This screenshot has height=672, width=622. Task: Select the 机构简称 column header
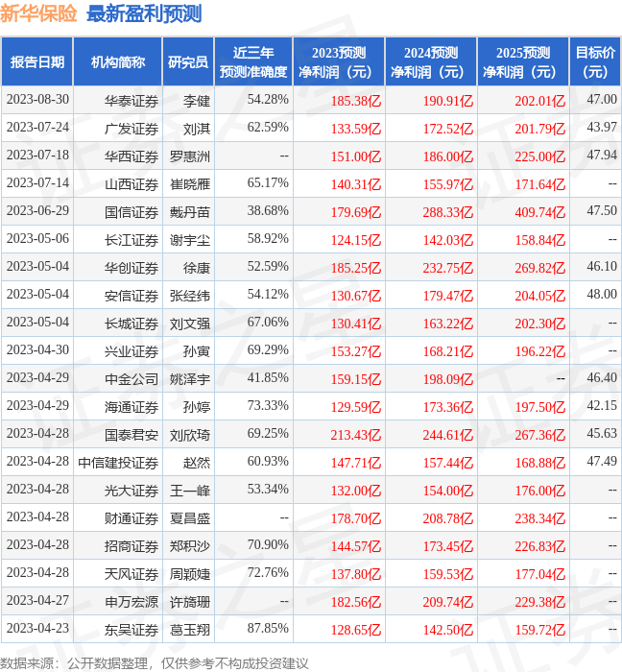click(x=118, y=62)
